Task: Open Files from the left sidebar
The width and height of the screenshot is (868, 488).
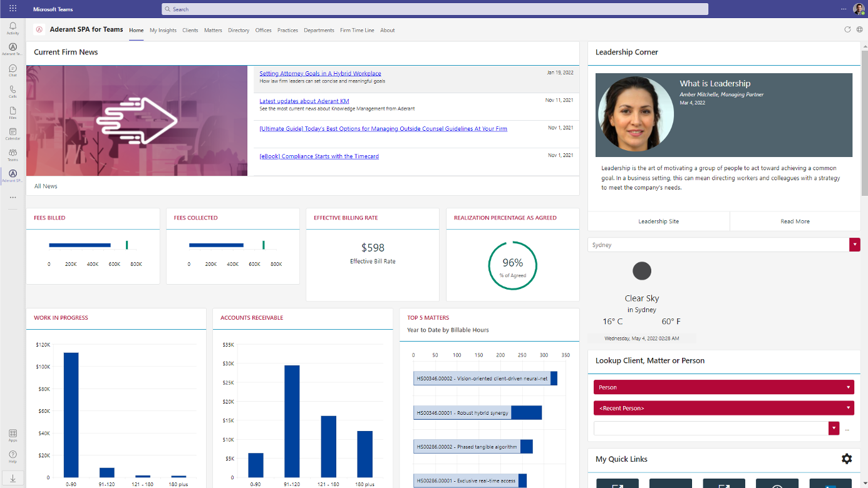Action: 13,112
